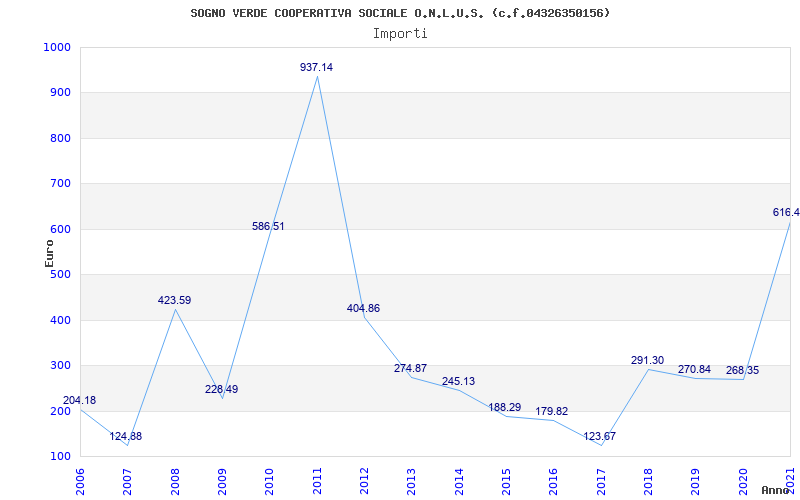Image resolution: width=800 pixels, height=500 pixels.
Task: Select the 500 y-axis tick label
Action: [x=60, y=275]
